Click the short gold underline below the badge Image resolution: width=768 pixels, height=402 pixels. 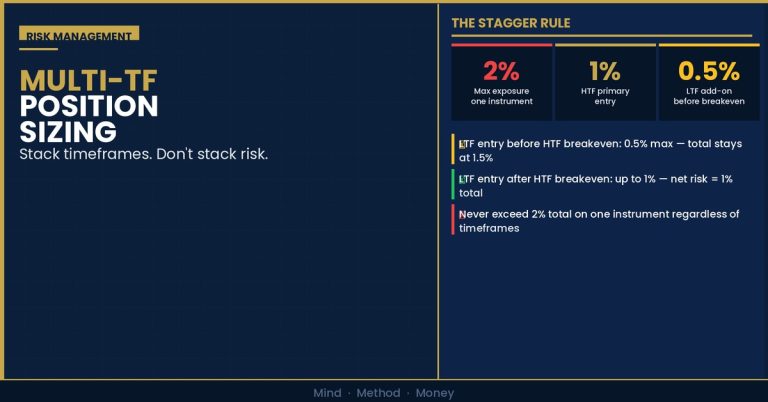click(39, 49)
